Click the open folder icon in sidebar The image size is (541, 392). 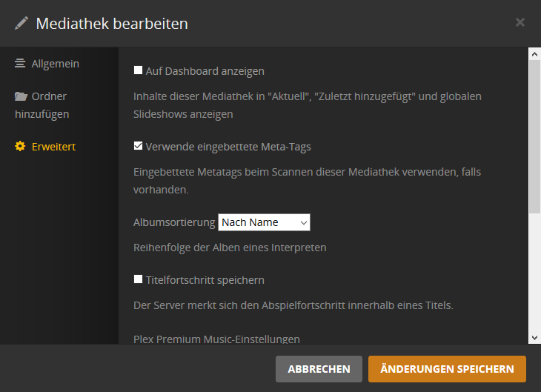point(21,96)
